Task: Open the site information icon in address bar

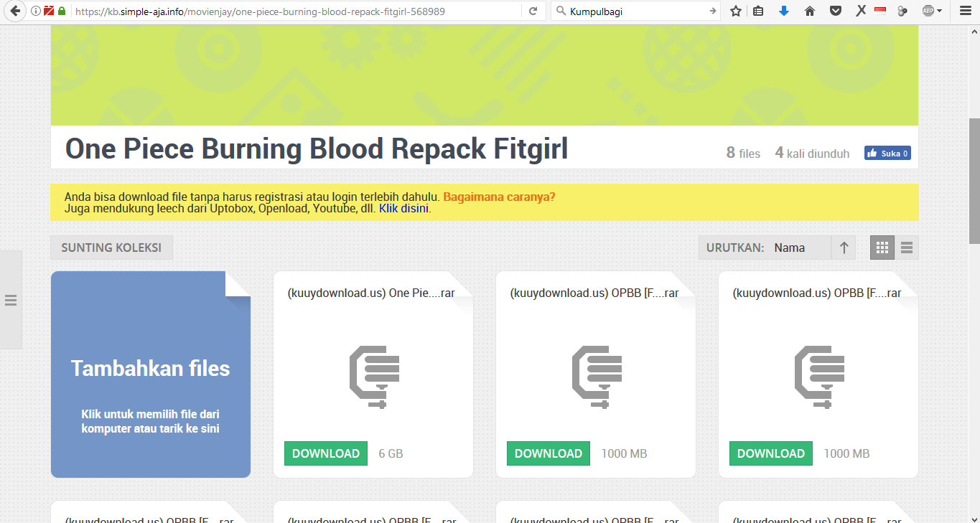Action: (36, 11)
